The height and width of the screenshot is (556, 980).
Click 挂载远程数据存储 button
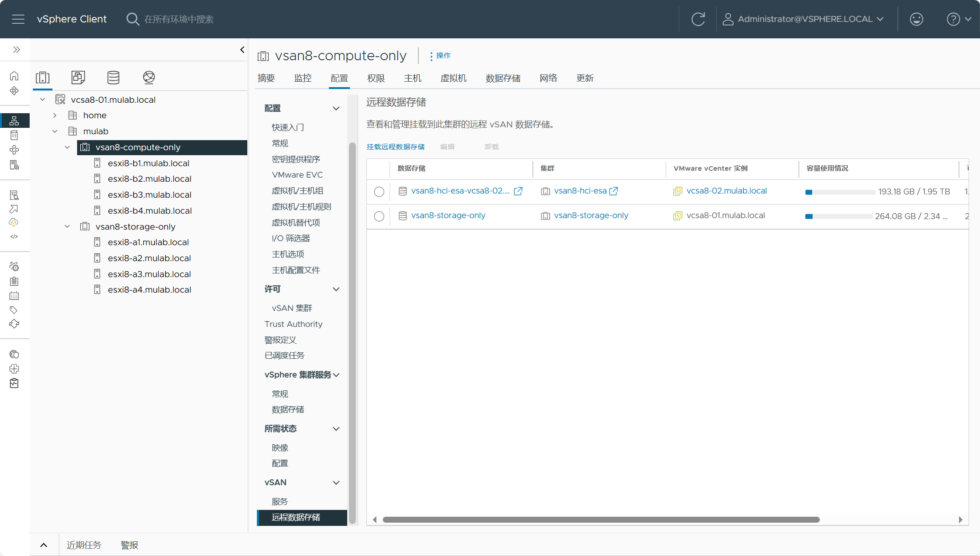pyautogui.click(x=396, y=147)
